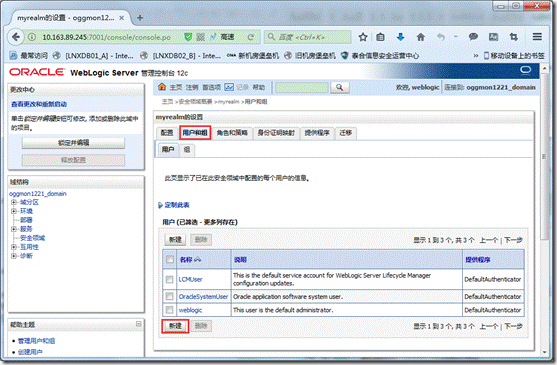Select the 组 groups sub-tab

coord(187,149)
